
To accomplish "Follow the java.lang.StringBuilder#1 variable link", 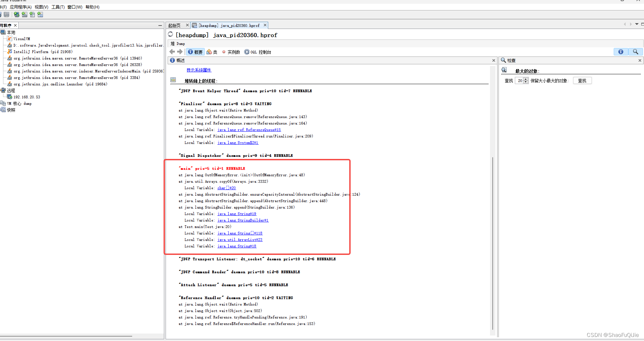I will click(243, 220).
